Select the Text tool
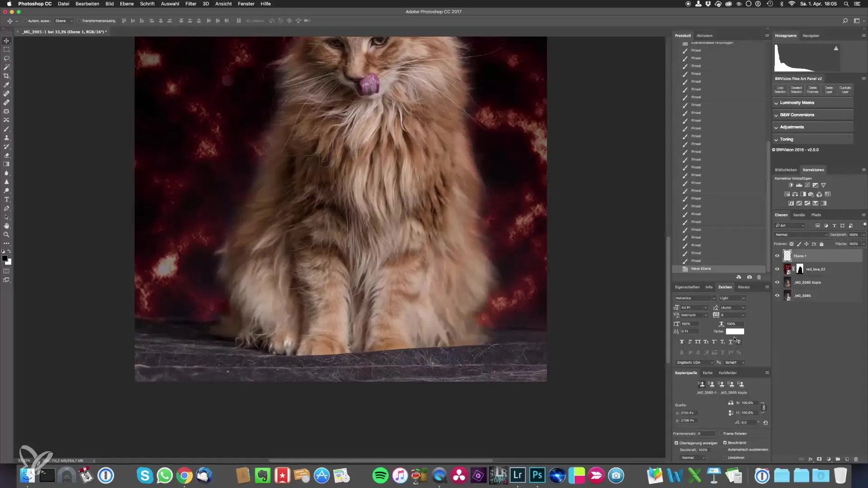Viewport: 868px width, 488px height. click(6, 200)
